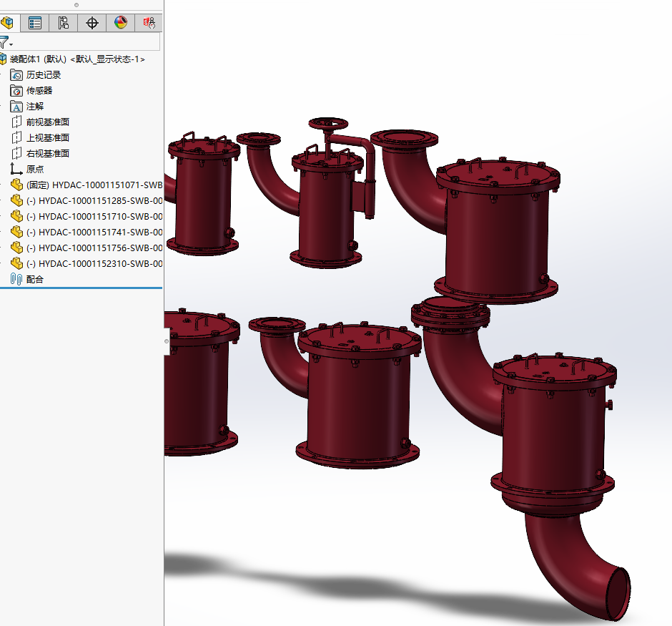Open the tree filter funnel dropdown
The width and height of the screenshot is (672, 626).
click(6, 42)
